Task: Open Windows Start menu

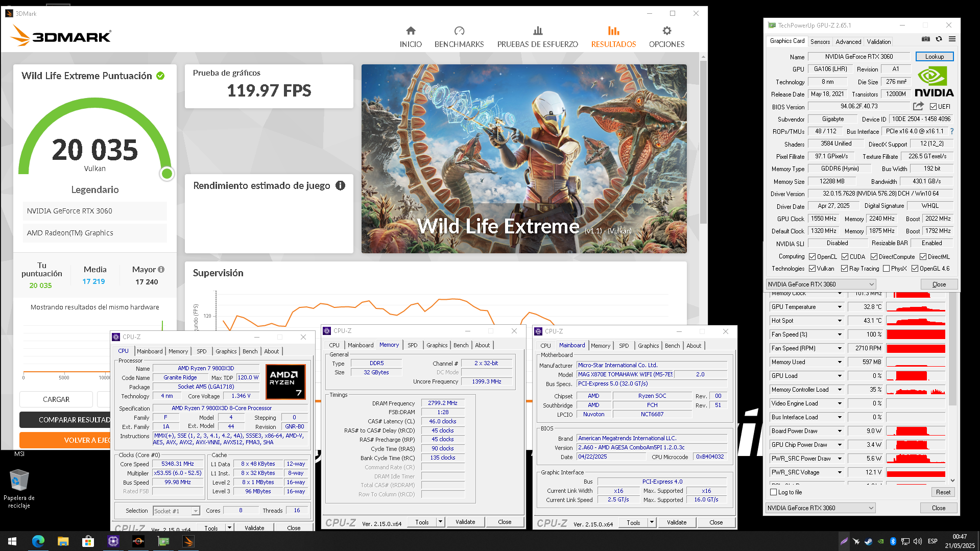Action: point(12,541)
